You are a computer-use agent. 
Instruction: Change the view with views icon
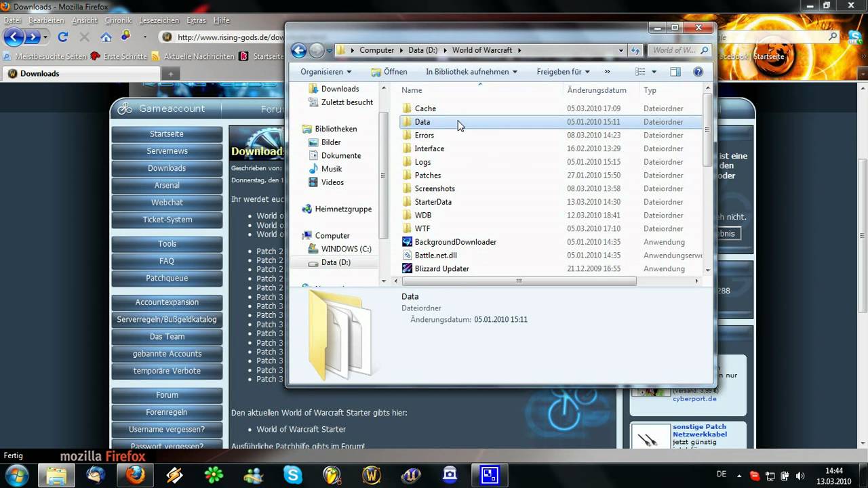(x=640, y=71)
